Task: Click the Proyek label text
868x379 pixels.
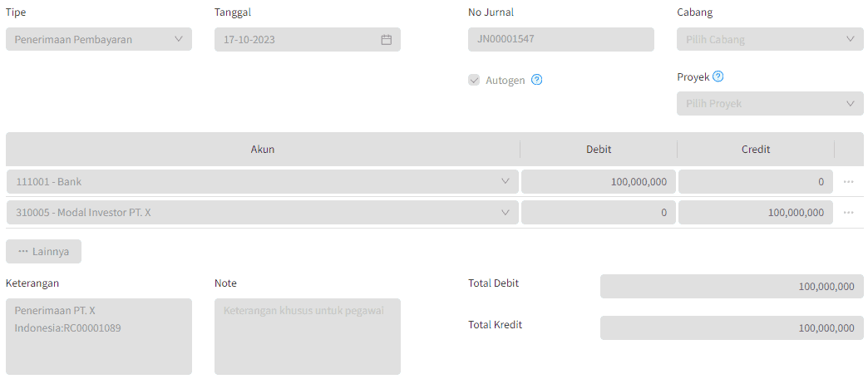Action: 693,77
